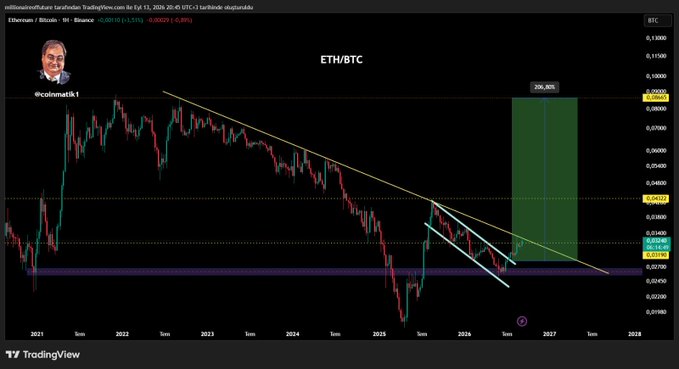The height and width of the screenshot is (369, 679).
Task: Click the yellow 0,08665 price label
Action: [656, 98]
